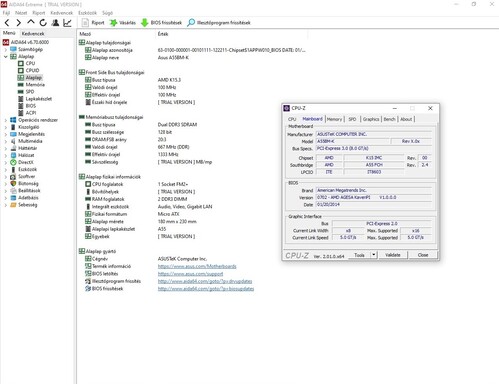This screenshot has width=499, height=384.
Task: Click the Érték column header
Action: (x=163, y=34)
